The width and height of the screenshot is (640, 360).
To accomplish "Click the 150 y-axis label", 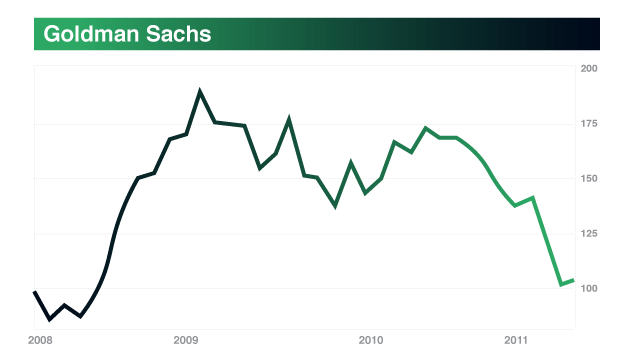I will click(589, 178).
